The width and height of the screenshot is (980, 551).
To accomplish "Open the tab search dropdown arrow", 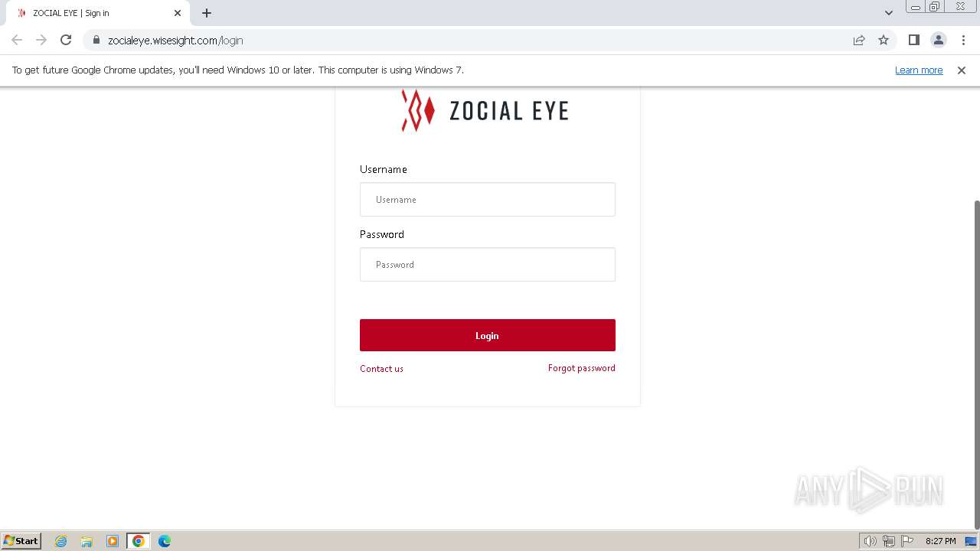I will pos(889,13).
